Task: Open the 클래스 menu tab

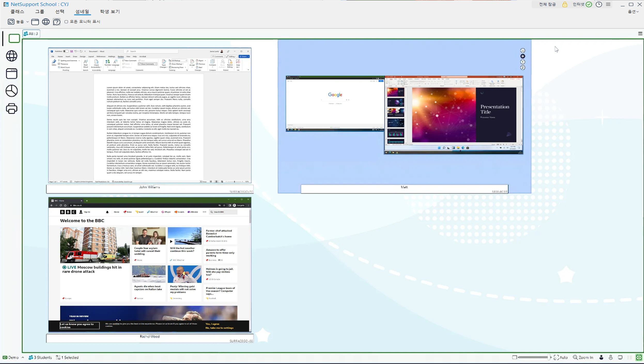Action: 17,12
